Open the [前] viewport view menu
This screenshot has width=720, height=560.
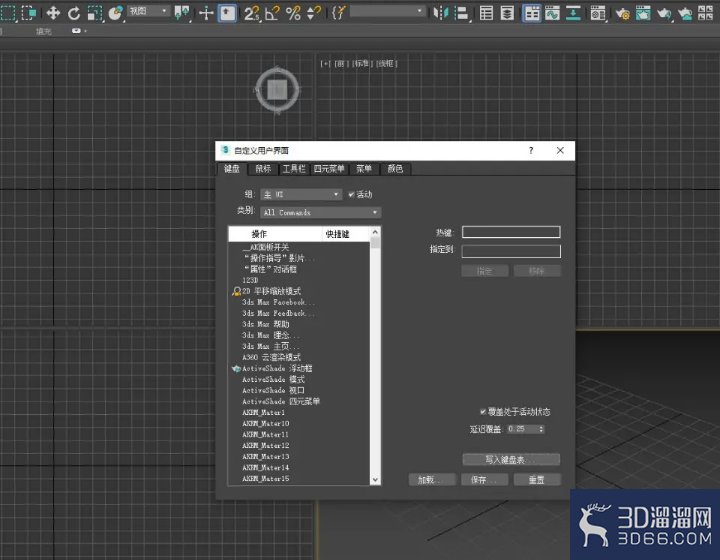pos(341,64)
